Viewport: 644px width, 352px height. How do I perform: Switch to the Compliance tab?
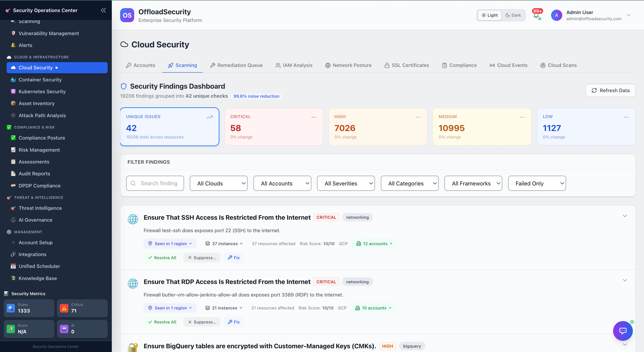(x=459, y=65)
